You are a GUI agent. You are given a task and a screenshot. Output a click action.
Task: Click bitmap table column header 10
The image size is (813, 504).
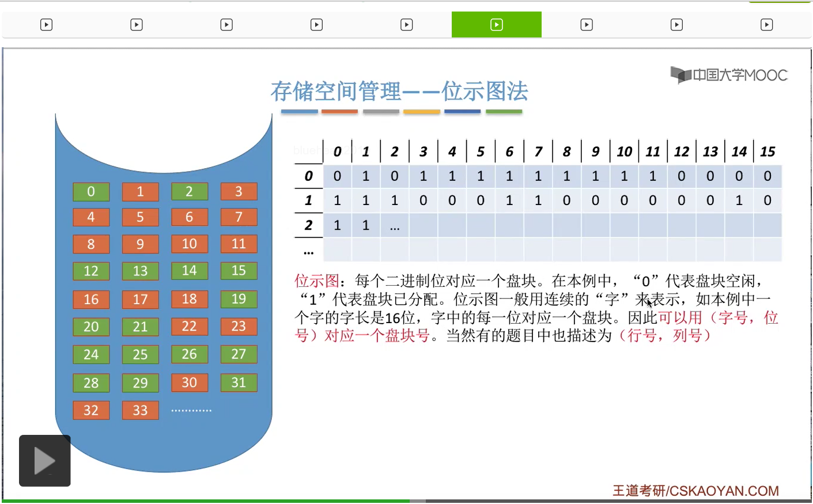coord(624,151)
